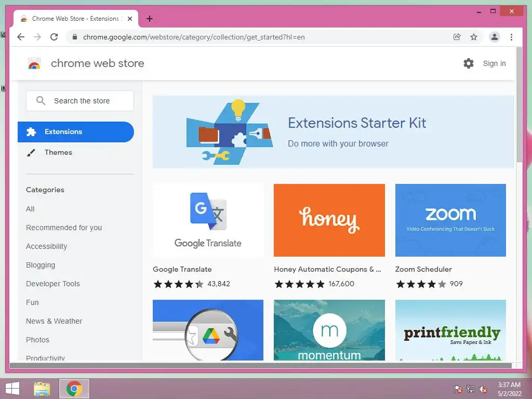Choose the Blogging category

(41, 265)
